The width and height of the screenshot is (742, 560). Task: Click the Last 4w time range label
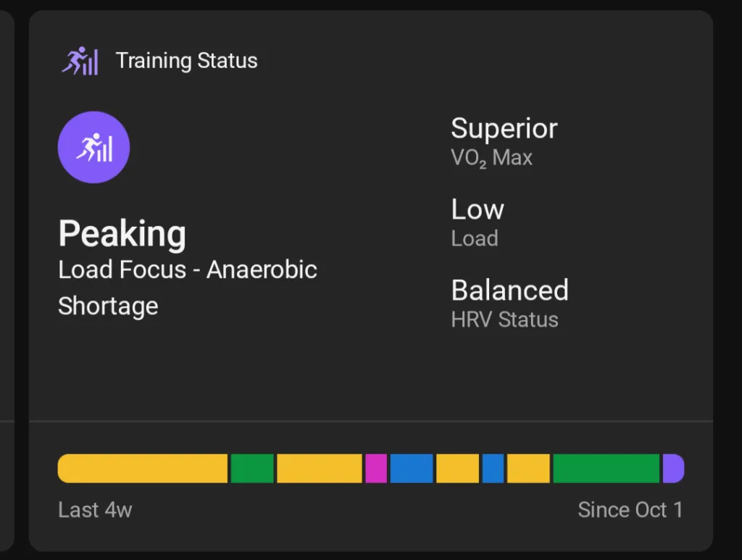tap(95, 510)
